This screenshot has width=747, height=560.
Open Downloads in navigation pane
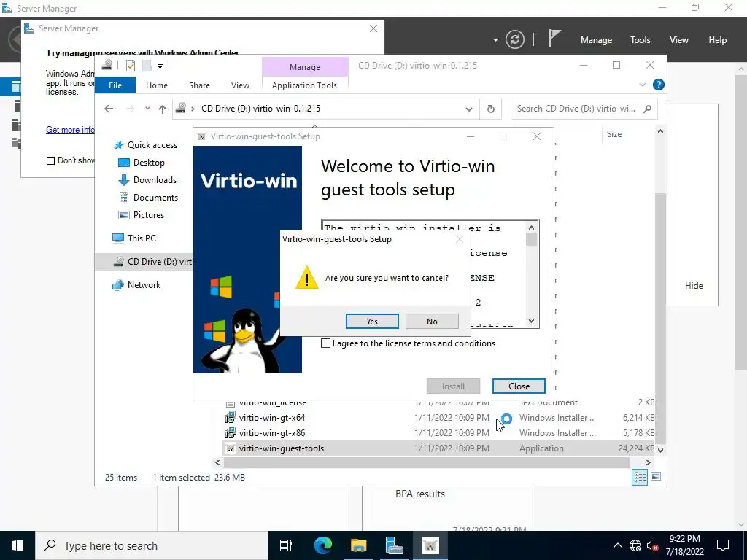pos(147,180)
